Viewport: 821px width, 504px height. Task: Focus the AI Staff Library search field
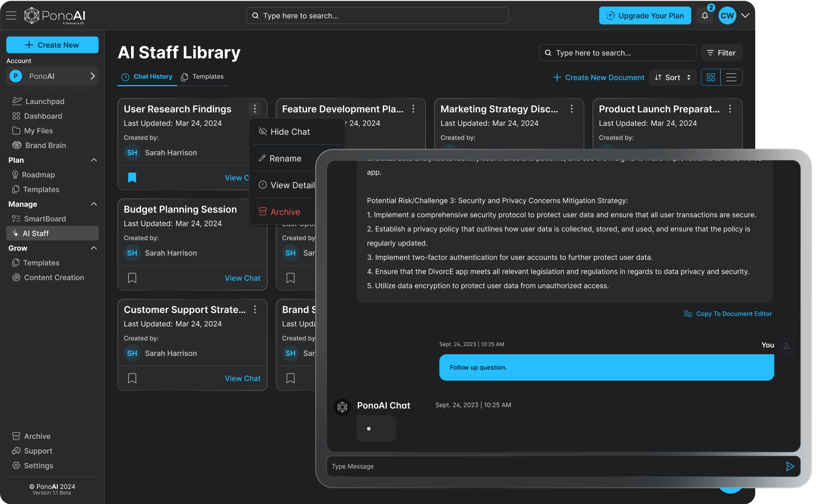(617, 53)
